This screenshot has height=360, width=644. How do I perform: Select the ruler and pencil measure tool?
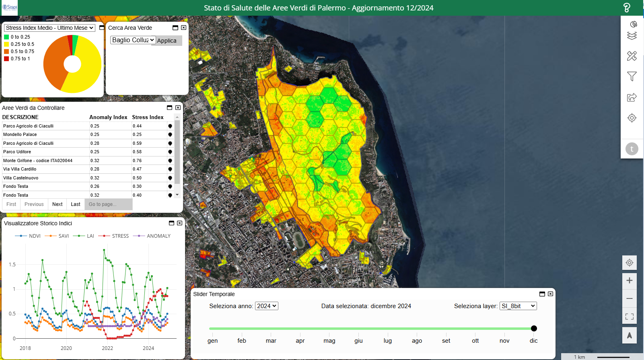(x=632, y=56)
